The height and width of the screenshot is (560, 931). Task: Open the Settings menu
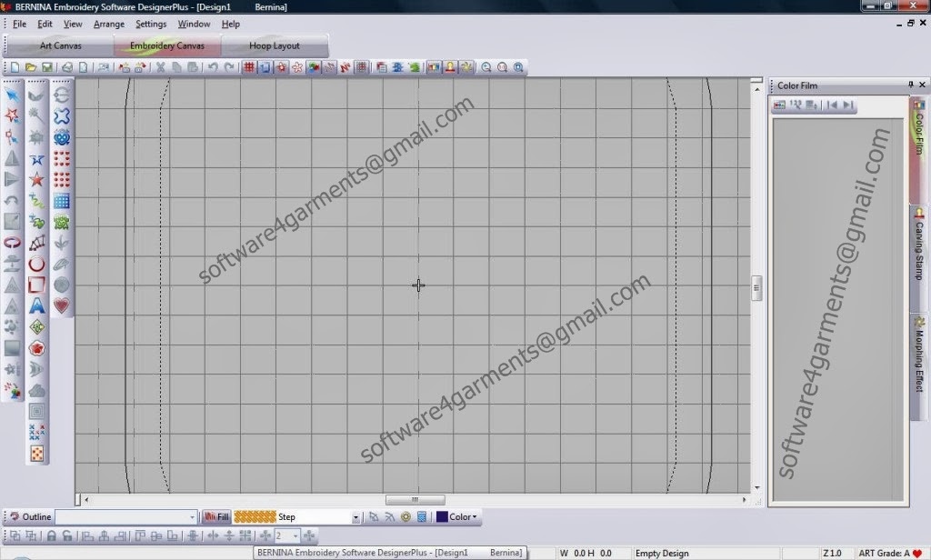click(x=151, y=24)
